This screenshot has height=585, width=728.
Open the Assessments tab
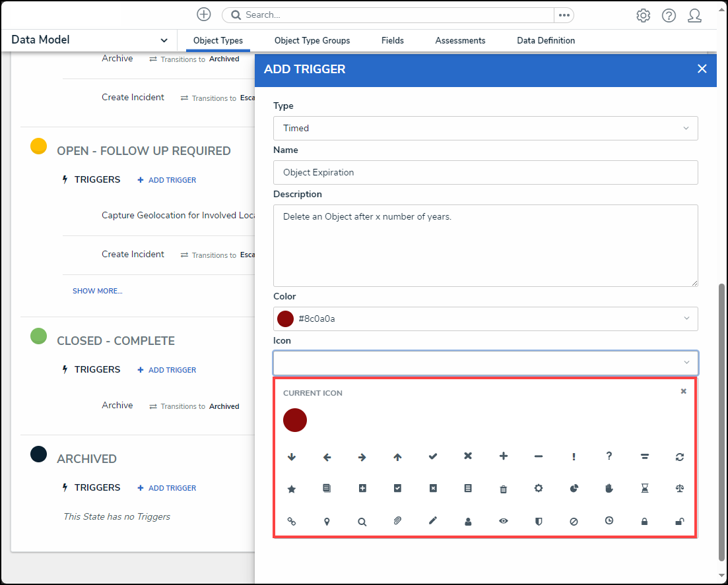[460, 41]
